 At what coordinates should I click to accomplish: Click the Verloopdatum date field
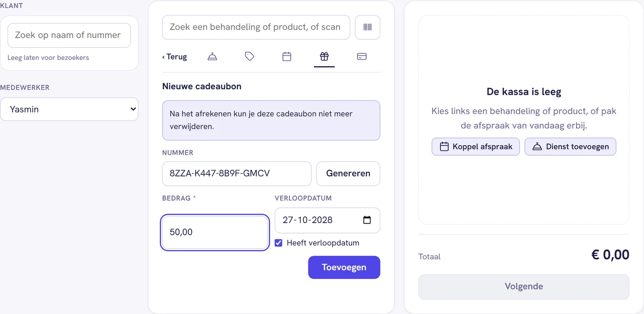[327, 220]
